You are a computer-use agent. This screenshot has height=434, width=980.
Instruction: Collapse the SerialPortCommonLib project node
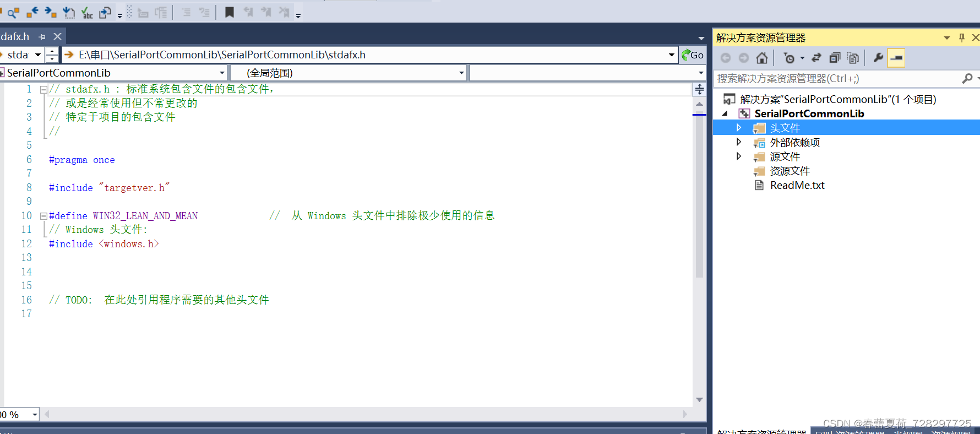725,113
